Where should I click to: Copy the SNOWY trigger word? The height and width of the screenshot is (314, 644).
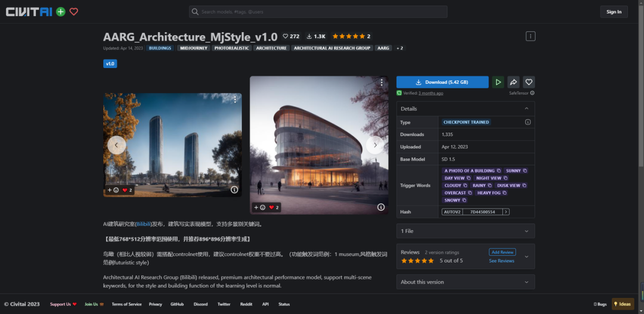[464, 200]
